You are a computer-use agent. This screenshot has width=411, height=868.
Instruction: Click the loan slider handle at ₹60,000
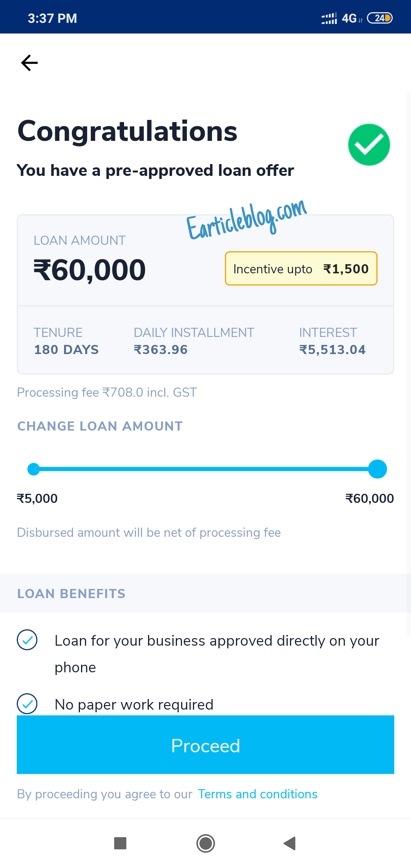[x=378, y=469]
